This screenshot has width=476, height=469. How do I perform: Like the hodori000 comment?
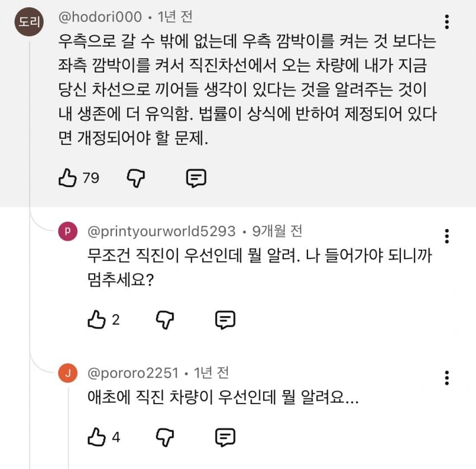67,178
